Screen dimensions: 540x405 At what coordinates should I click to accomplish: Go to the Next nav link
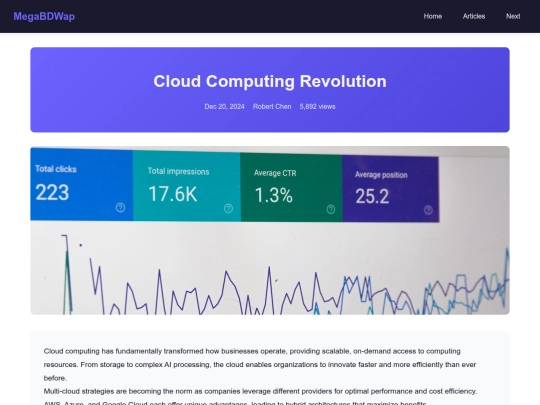pos(513,16)
